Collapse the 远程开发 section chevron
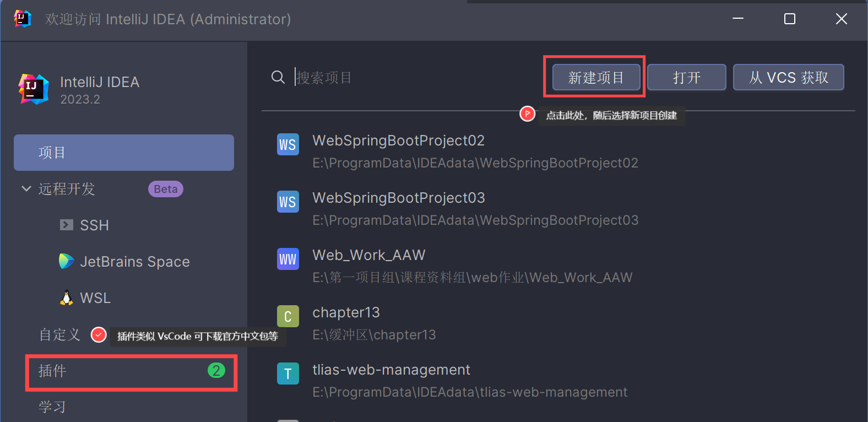 tap(26, 189)
